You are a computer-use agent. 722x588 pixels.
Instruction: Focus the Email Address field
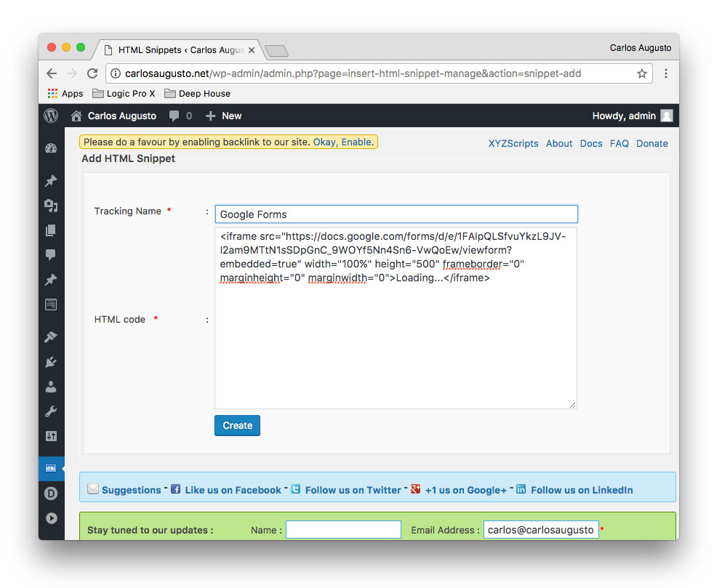pos(541,530)
